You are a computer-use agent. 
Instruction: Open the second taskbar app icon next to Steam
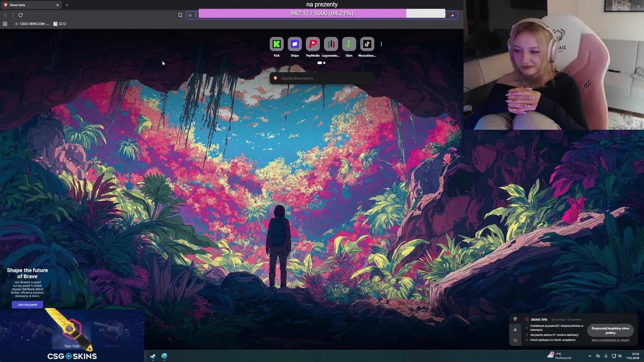point(164,356)
